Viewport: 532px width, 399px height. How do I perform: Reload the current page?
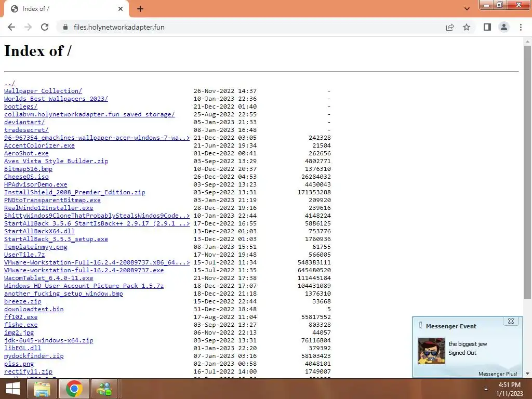point(45,27)
